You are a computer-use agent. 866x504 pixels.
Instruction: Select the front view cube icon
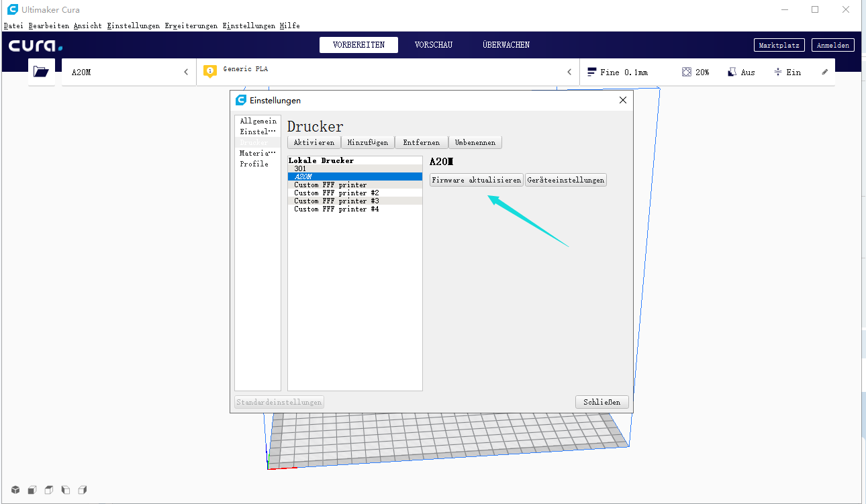[32, 490]
